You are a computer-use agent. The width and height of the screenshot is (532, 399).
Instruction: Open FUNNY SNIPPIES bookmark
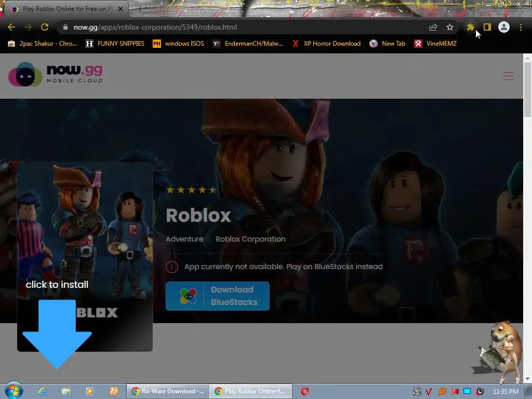(115, 44)
